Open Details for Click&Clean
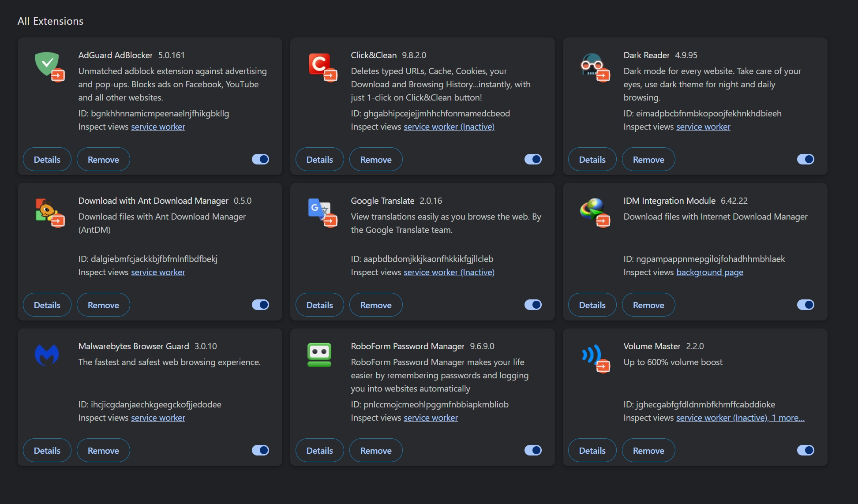The image size is (858, 504). (319, 160)
